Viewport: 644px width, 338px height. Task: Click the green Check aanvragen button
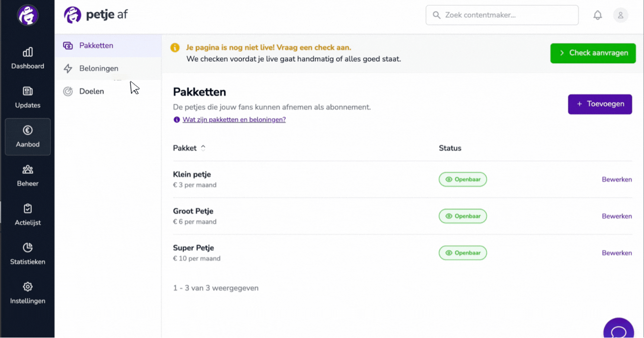(593, 53)
